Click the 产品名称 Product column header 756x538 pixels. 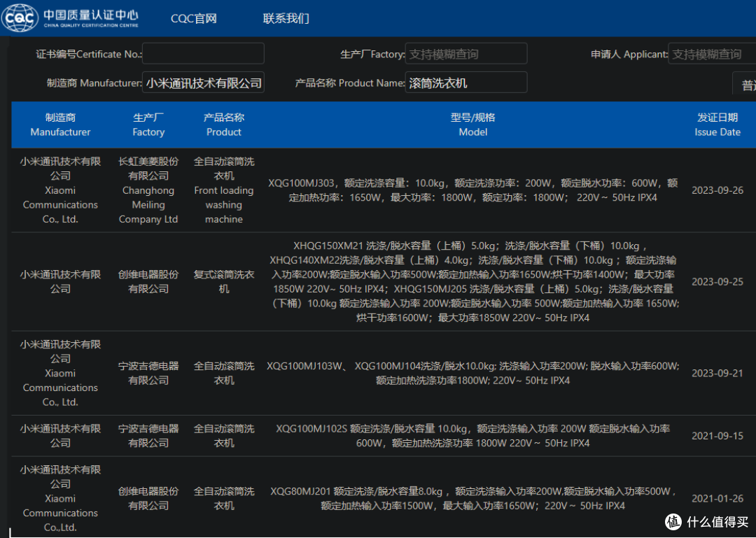[224, 125]
